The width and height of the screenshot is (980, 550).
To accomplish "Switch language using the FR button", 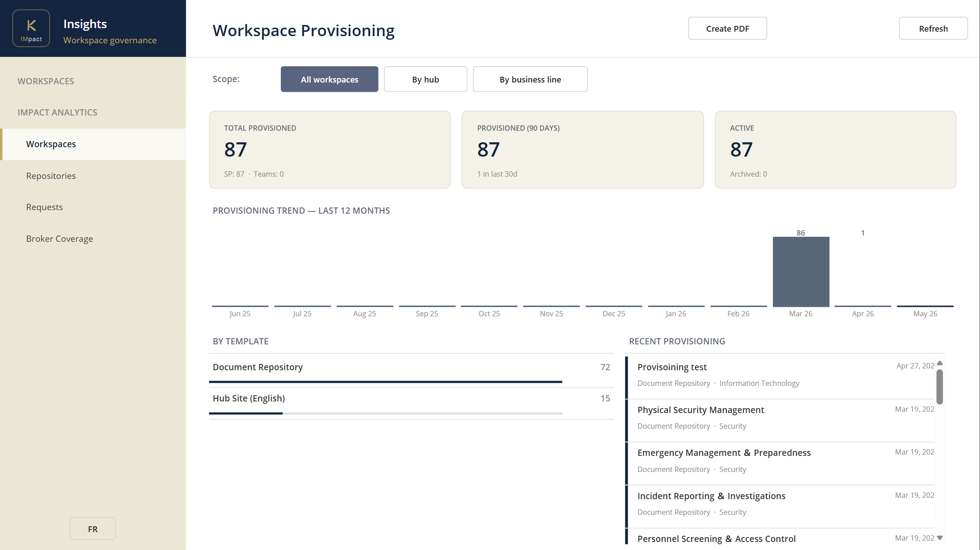I will click(93, 529).
